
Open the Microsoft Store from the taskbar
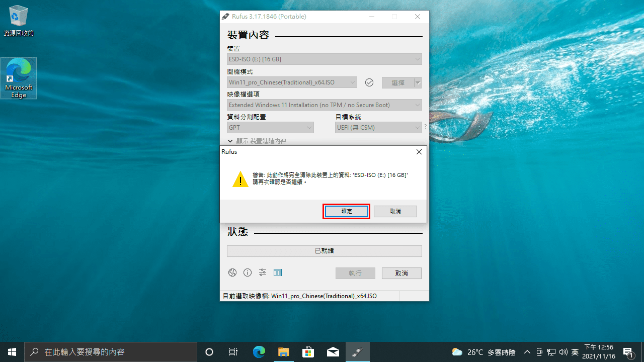pyautogui.click(x=308, y=352)
